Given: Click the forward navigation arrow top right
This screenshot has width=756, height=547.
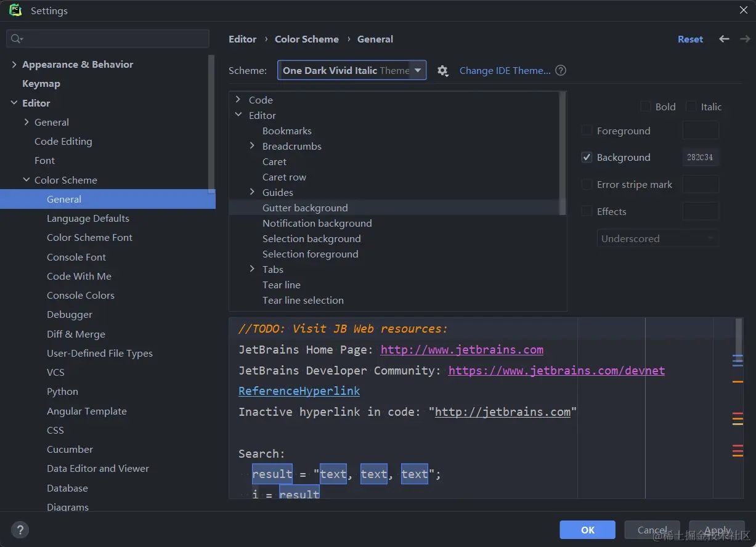Looking at the screenshot, I should (744, 39).
